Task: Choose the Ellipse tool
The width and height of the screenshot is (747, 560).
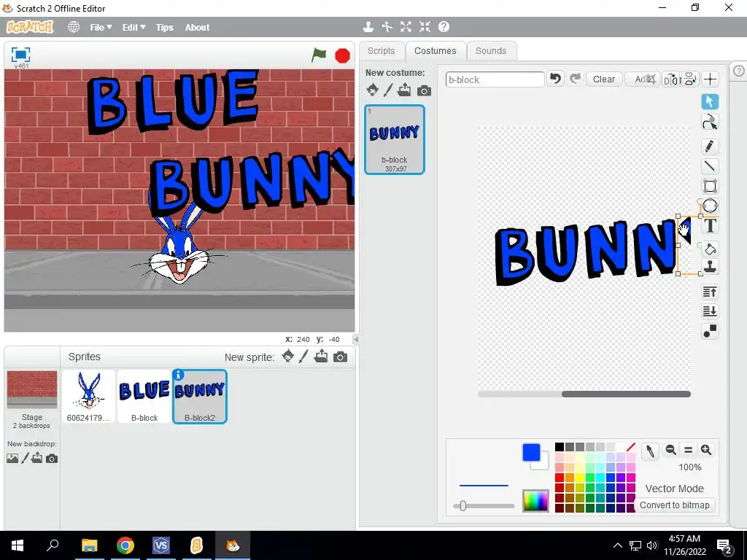Action: (x=710, y=206)
